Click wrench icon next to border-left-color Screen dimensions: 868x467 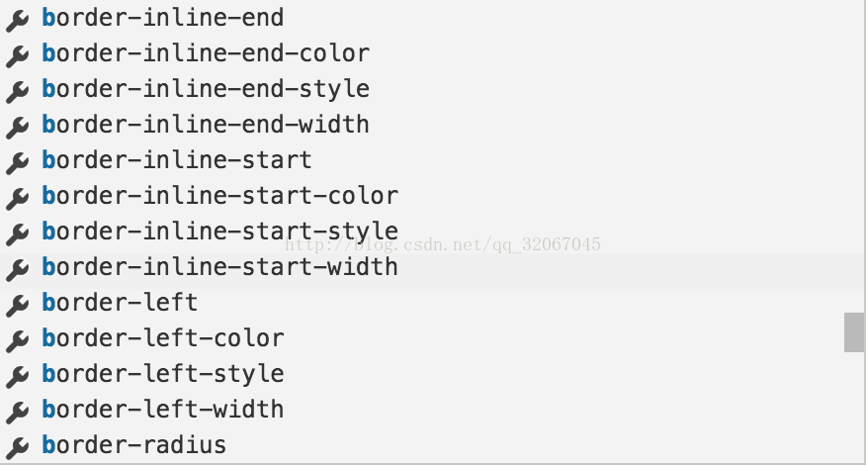pyautogui.click(x=17, y=340)
